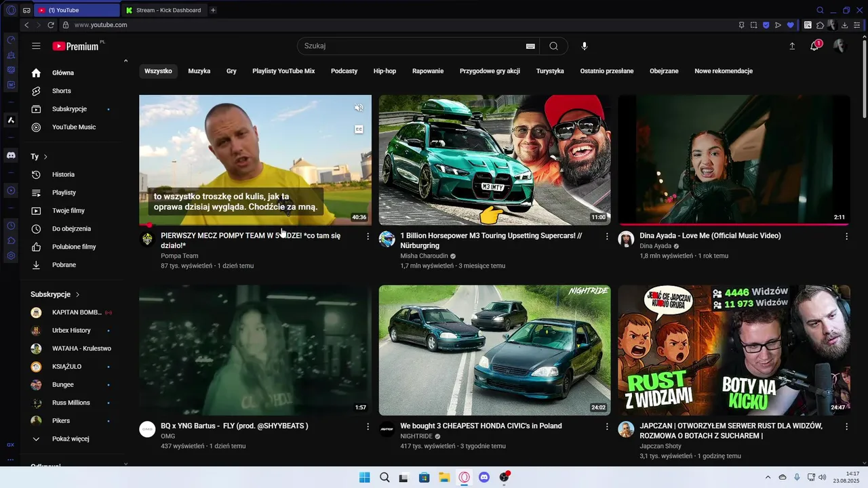Open Polubione filmy playlist
868x488 pixels.
pos(75,247)
